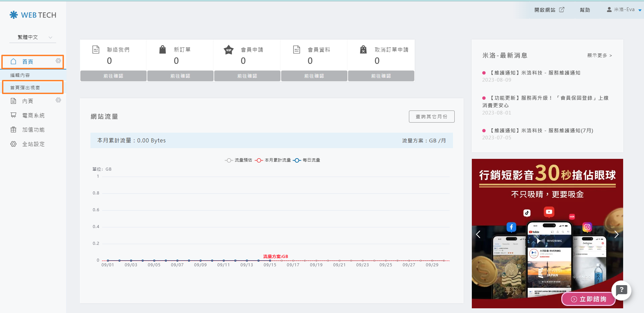
Task: Click the 取消訂單申請 bag icon
Action: [x=363, y=50]
